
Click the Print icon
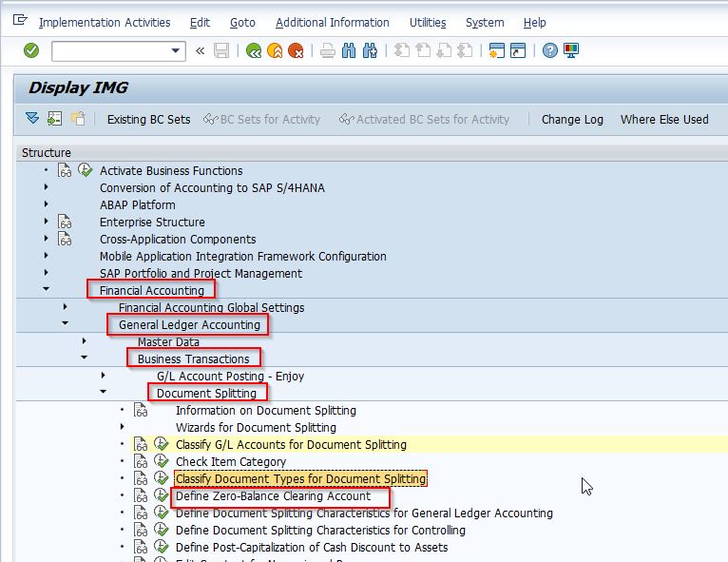pos(327,50)
